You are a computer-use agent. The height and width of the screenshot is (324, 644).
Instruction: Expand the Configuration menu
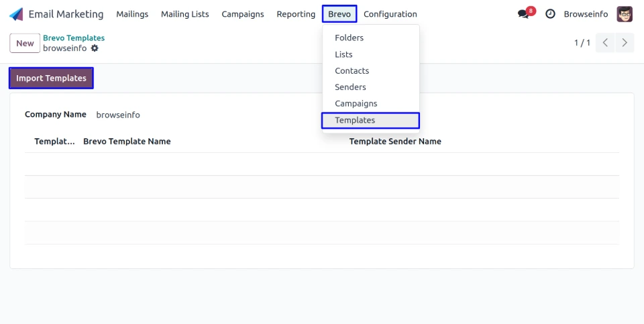390,14
